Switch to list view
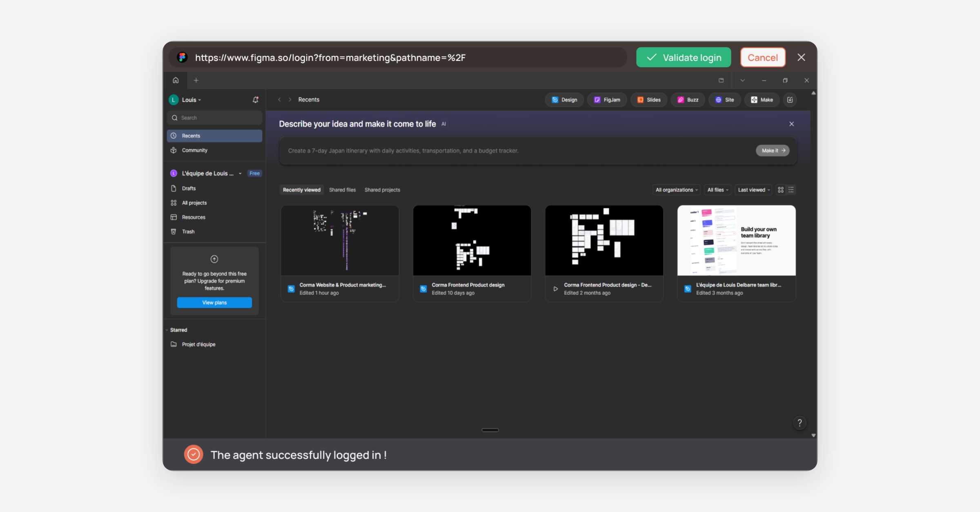The height and width of the screenshot is (512, 980). pos(791,190)
